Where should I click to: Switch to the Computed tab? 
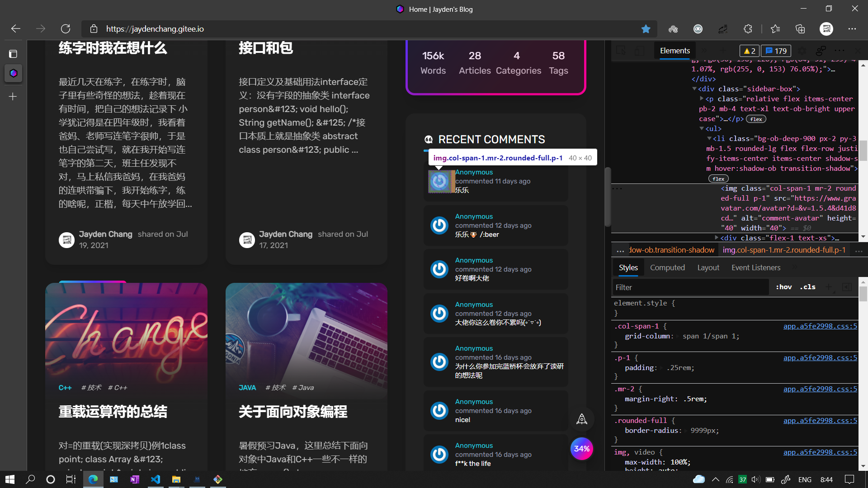[x=668, y=267]
